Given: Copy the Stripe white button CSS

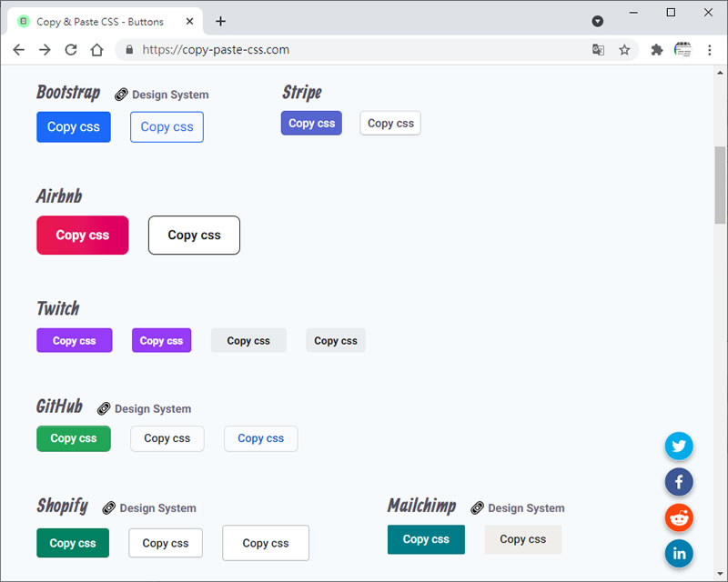Looking at the screenshot, I should tap(390, 123).
